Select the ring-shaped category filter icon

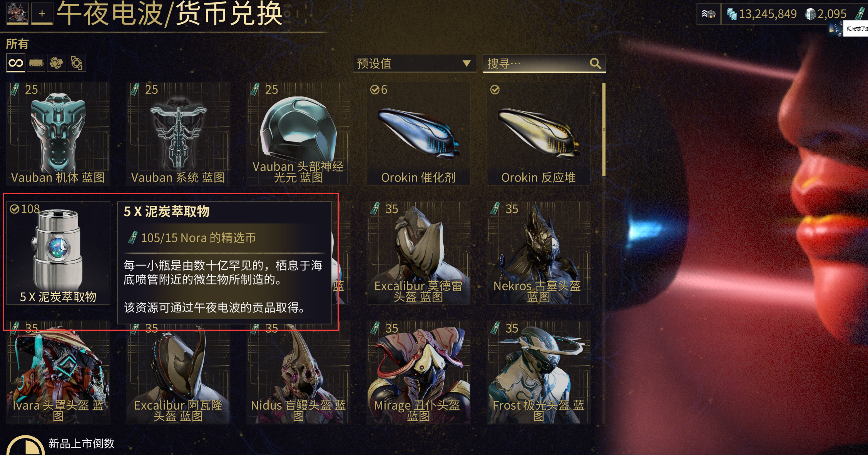pos(77,63)
